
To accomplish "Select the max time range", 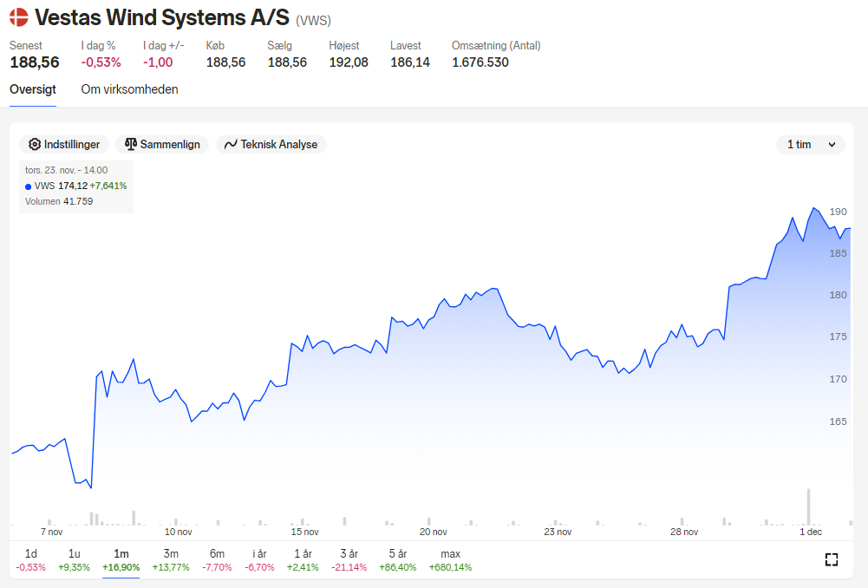I will tap(451, 559).
